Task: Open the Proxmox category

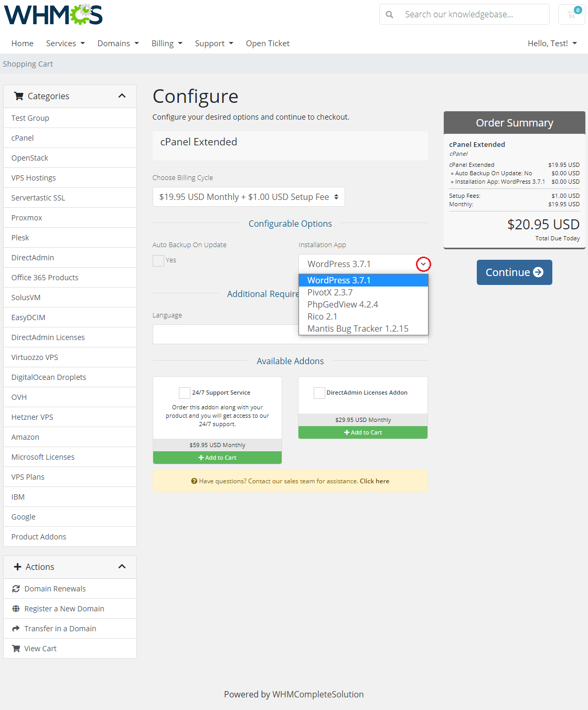Action: click(x=70, y=218)
